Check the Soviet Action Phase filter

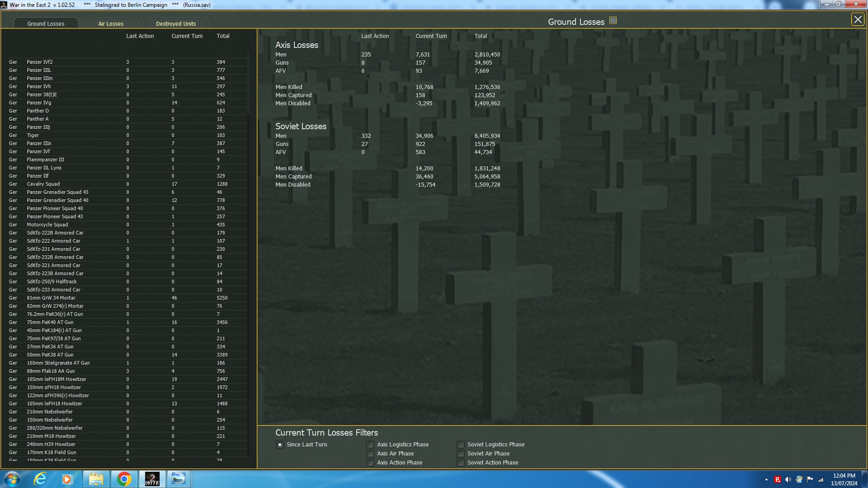461,463
